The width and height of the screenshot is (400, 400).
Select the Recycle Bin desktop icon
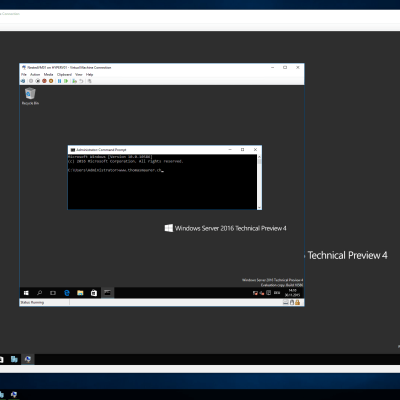(x=30, y=96)
